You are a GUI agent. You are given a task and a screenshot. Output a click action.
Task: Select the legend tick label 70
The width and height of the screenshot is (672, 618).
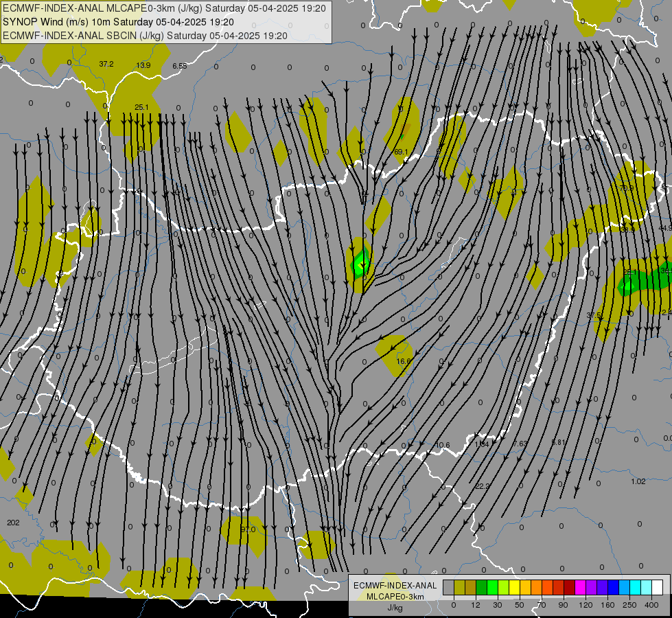542,605
